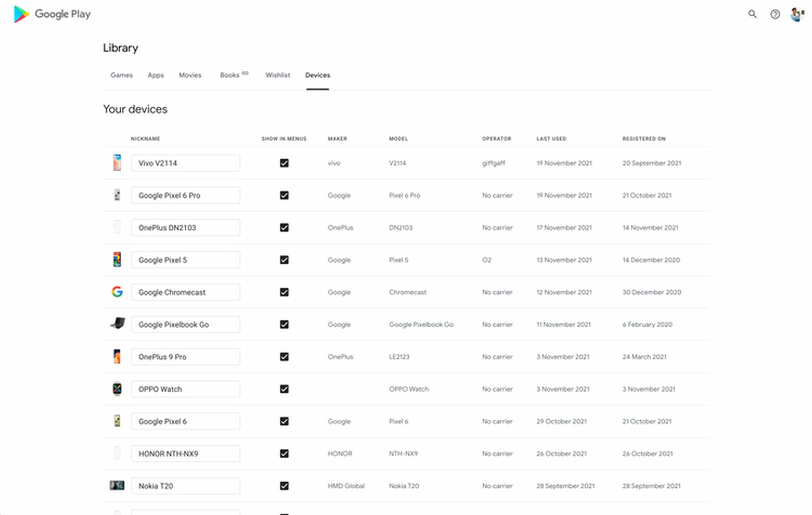Click the Vivo V2114 phone thumbnail
This screenshot has height=515, width=812.
point(117,163)
